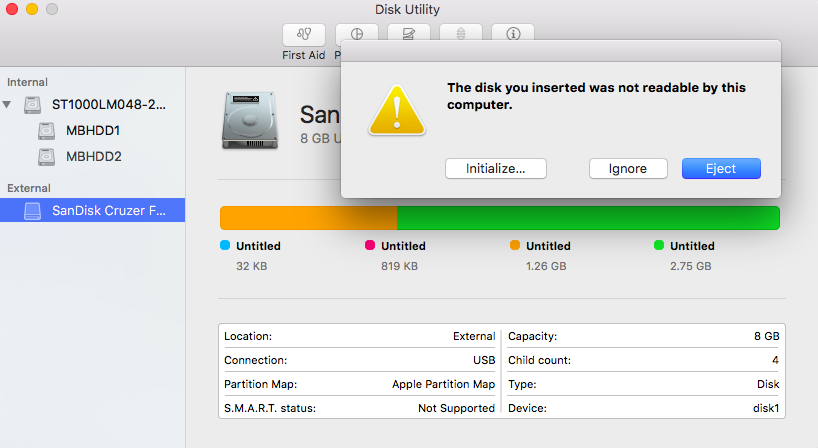Select the Mount toolbar icon
The image size is (818, 448).
click(461, 32)
